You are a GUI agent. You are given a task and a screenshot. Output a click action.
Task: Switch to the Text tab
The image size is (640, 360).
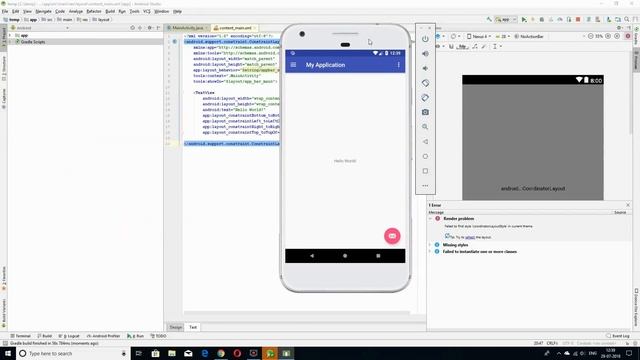[193, 327]
